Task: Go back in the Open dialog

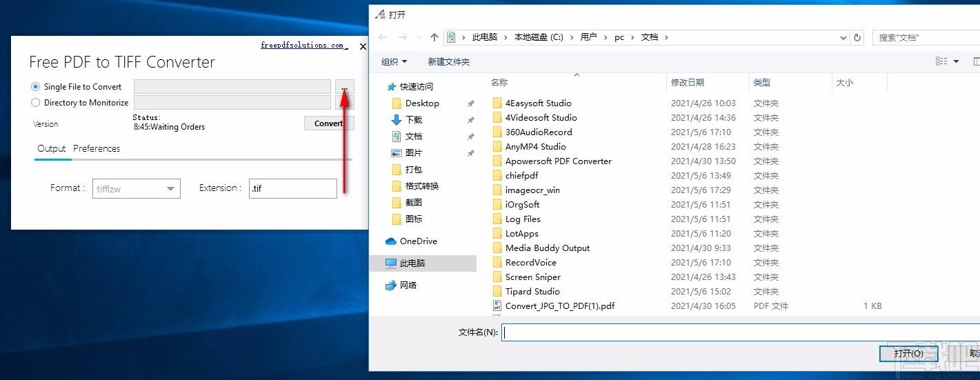Action: [x=383, y=37]
